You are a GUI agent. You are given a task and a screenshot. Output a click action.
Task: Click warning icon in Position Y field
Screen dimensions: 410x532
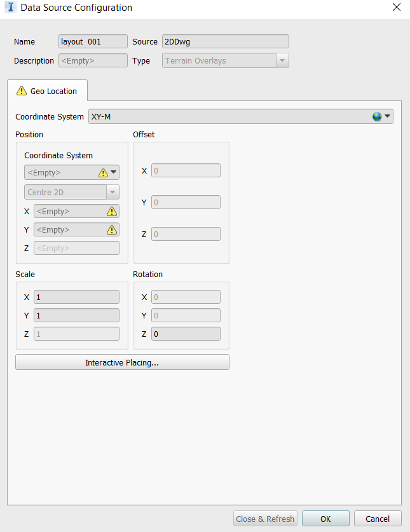tap(112, 230)
